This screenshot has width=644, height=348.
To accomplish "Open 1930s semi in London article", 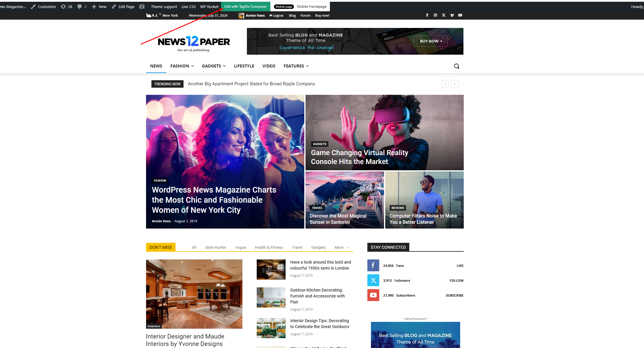I will (x=321, y=265).
